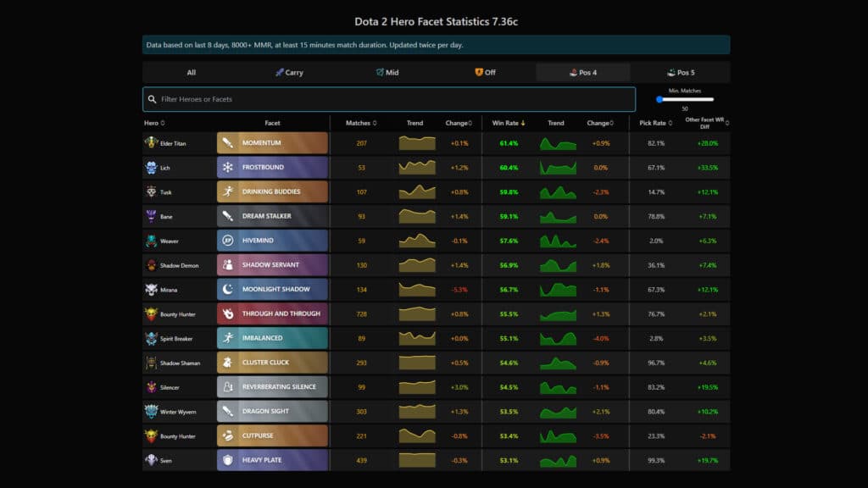Click the Elder Titan hero portrait icon

[151, 143]
